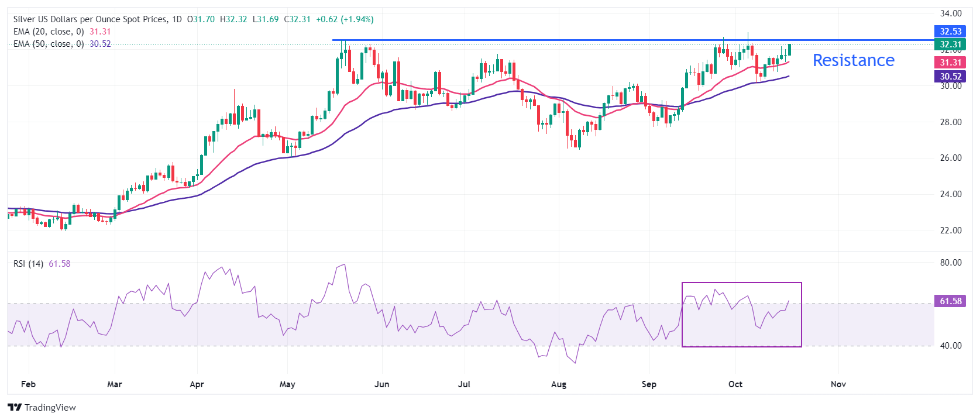Click the pink 31.31 EMA price tag
The width and height of the screenshot is (980, 420).
950,63
